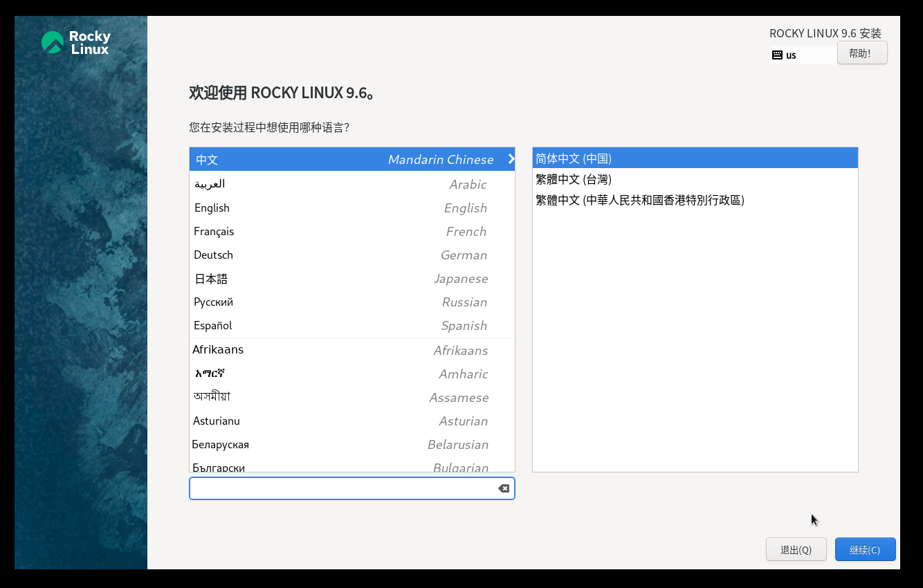Open the 帮助! help button

coord(862,53)
